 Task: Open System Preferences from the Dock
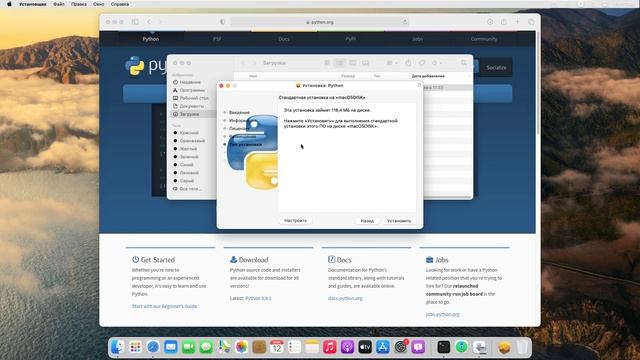click(x=400, y=347)
